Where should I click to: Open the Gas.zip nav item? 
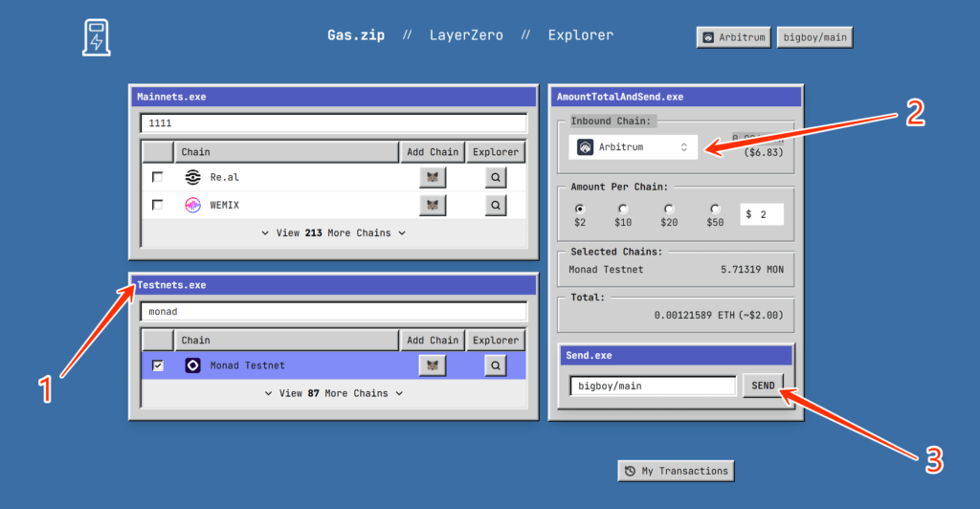(x=356, y=35)
